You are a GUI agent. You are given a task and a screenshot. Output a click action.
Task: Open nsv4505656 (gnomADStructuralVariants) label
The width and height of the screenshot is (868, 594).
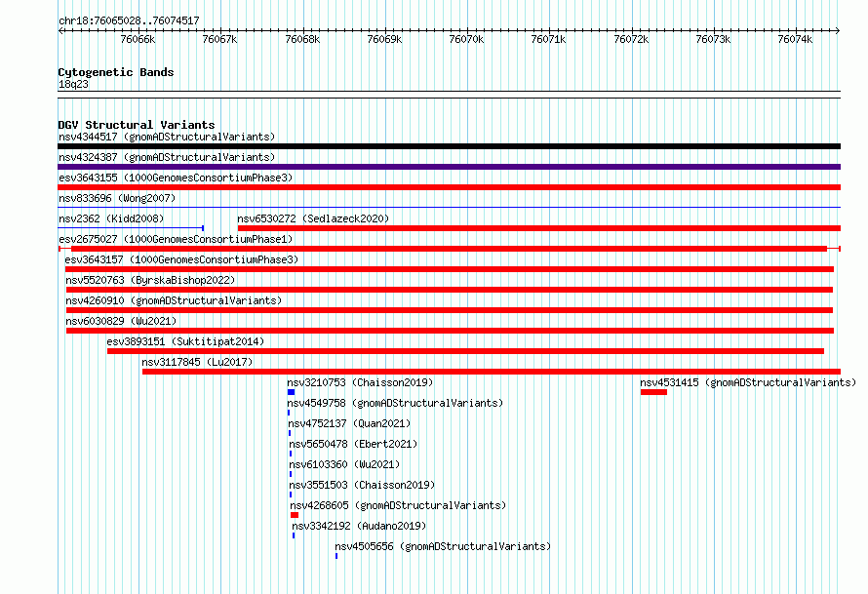(x=443, y=546)
